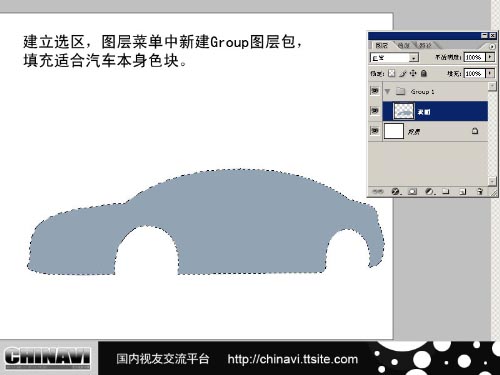
Task: Click the Group 1 folder icon
Action: point(400,91)
